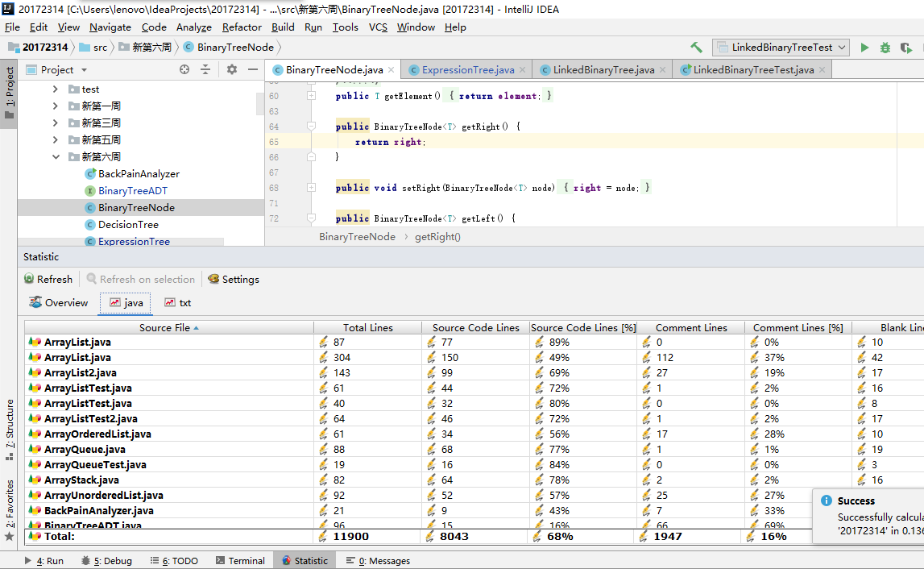Image resolution: width=924 pixels, height=569 pixels.
Task: Select DecisionTree in project tree
Action: pos(128,225)
